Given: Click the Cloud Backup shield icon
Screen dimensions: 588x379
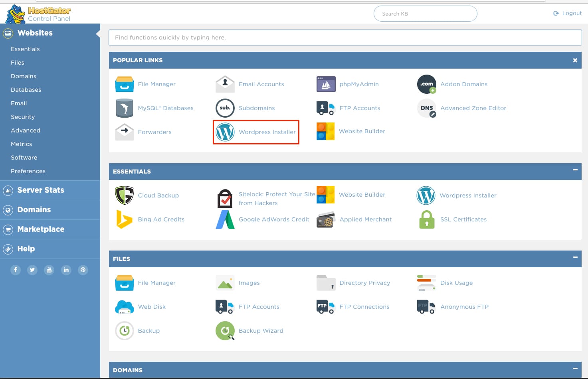Looking at the screenshot, I should pos(124,195).
